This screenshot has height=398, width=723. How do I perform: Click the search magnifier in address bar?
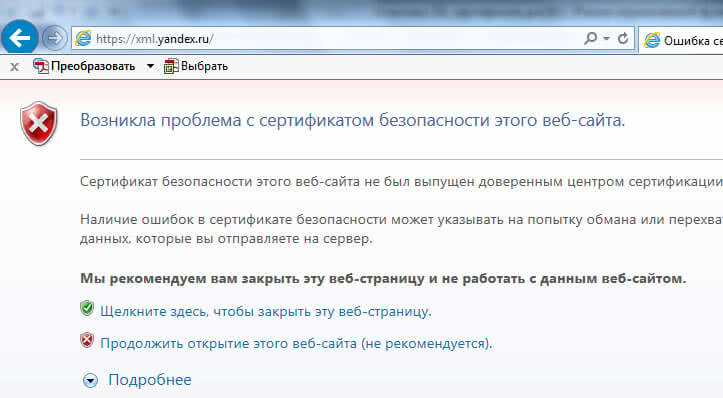click(591, 38)
